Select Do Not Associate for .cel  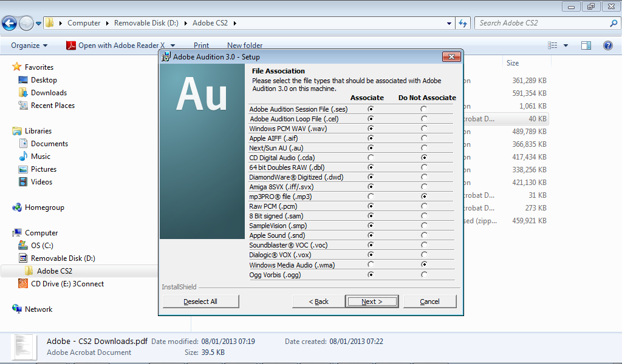[424, 118]
